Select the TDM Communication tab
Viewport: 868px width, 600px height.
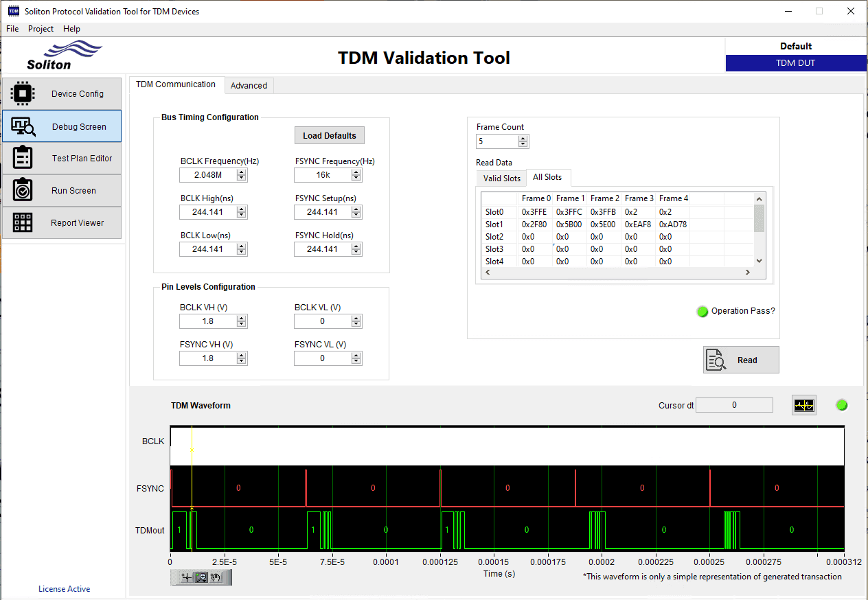(176, 84)
